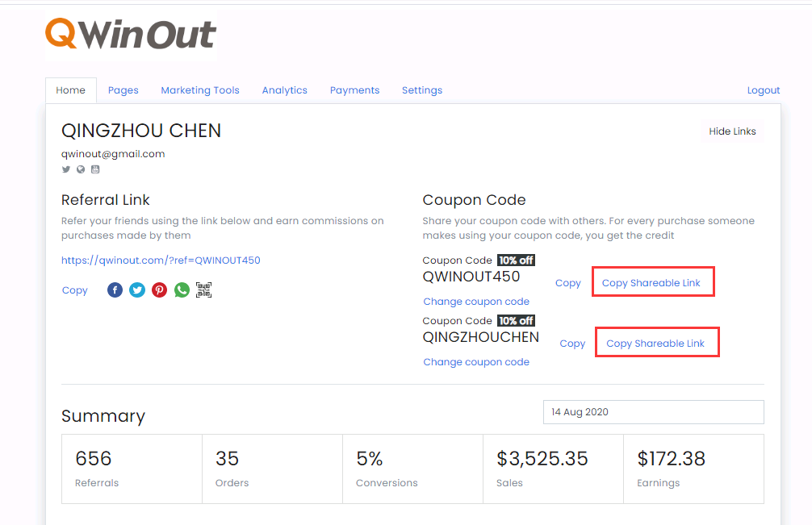Switch to the Analytics tab
Screen dimensions: 812x525
pos(284,90)
